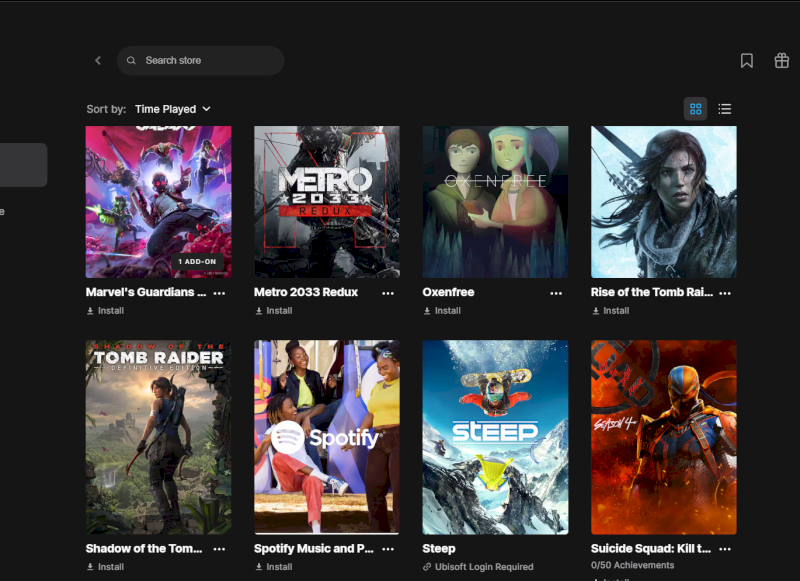Install Oxenfree
800x581 pixels.
click(442, 311)
